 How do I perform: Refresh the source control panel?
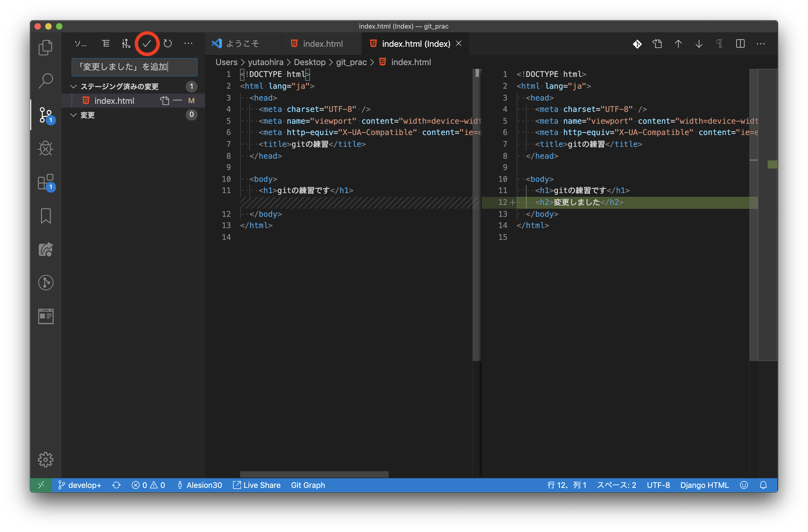coord(168,43)
